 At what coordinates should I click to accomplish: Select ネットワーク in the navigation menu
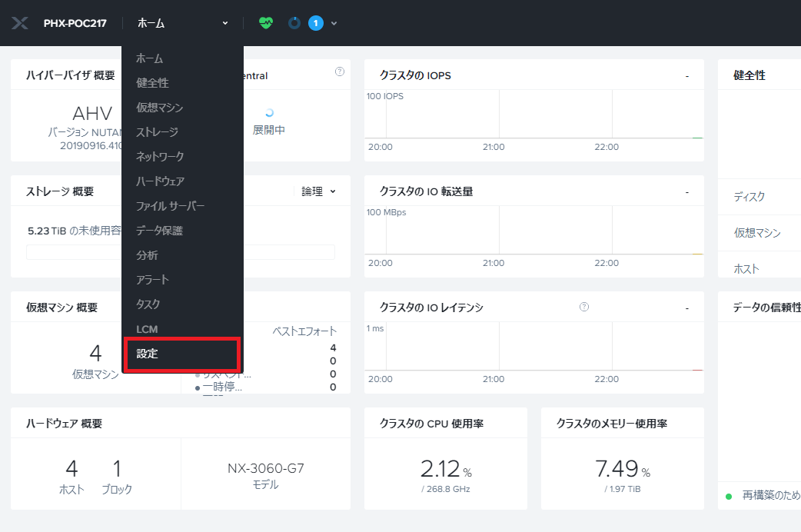click(x=160, y=156)
